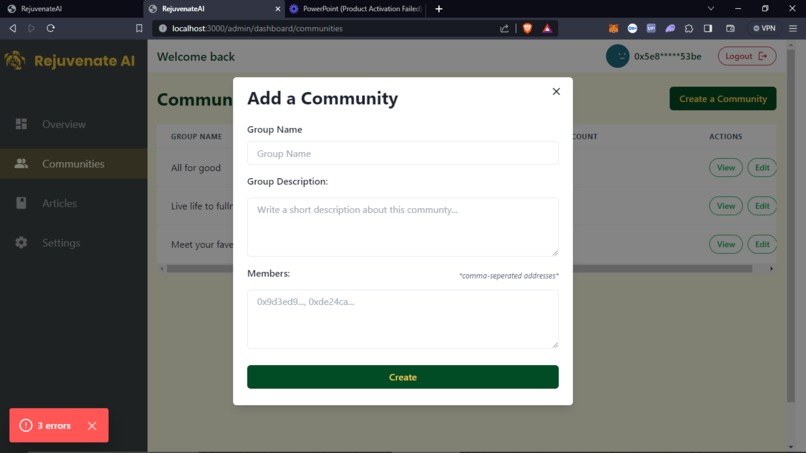Click the Overview grid icon
Viewport: 806px width, 453px height.
coord(21,124)
